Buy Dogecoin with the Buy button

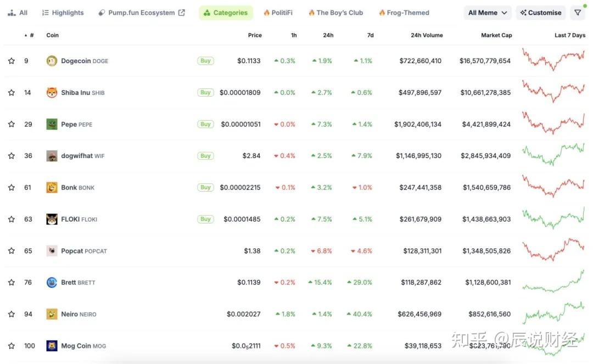[205, 61]
